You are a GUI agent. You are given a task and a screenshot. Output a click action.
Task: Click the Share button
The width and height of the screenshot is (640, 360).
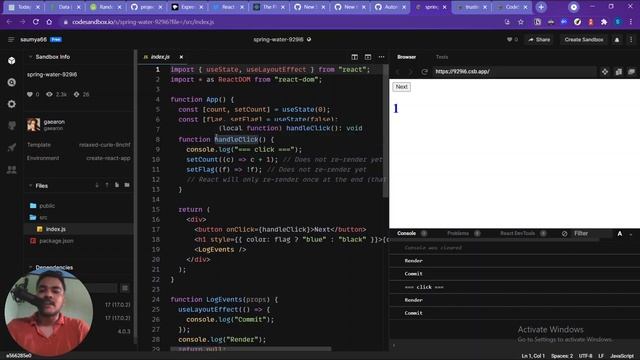(539, 40)
